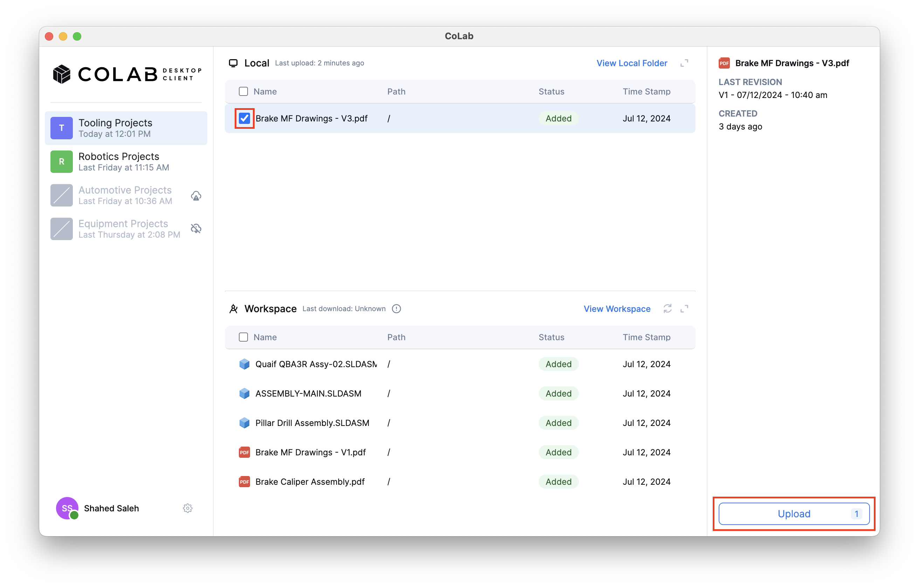919x588 pixels.
Task: Click the PDF icon in the details panel
Action: (724, 63)
